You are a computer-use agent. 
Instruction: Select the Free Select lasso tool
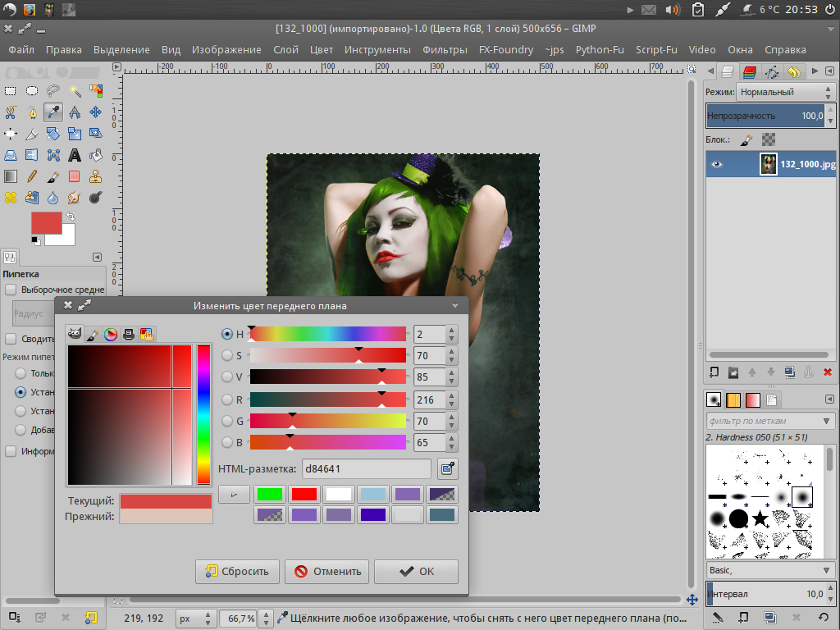(53, 91)
